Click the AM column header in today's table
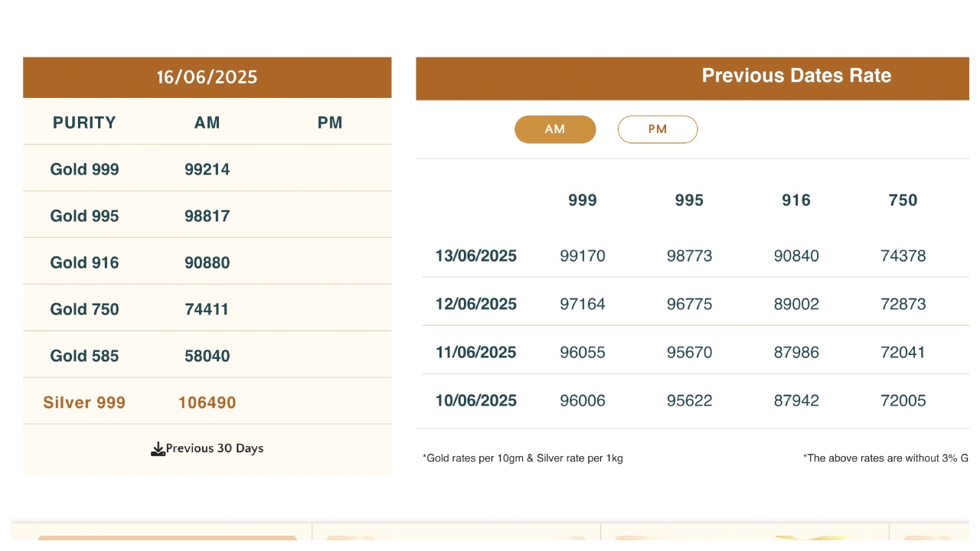Viewport: 980px width, 551px height. [x=207, y=122]
